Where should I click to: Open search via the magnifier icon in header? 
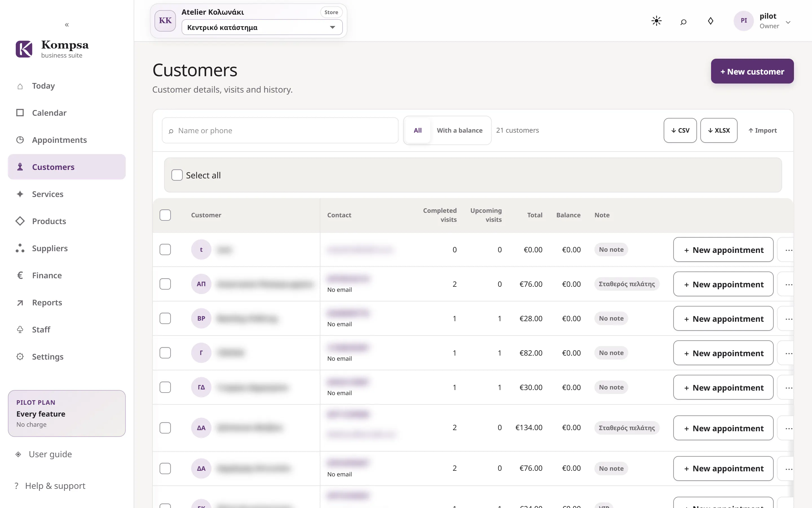683,22
